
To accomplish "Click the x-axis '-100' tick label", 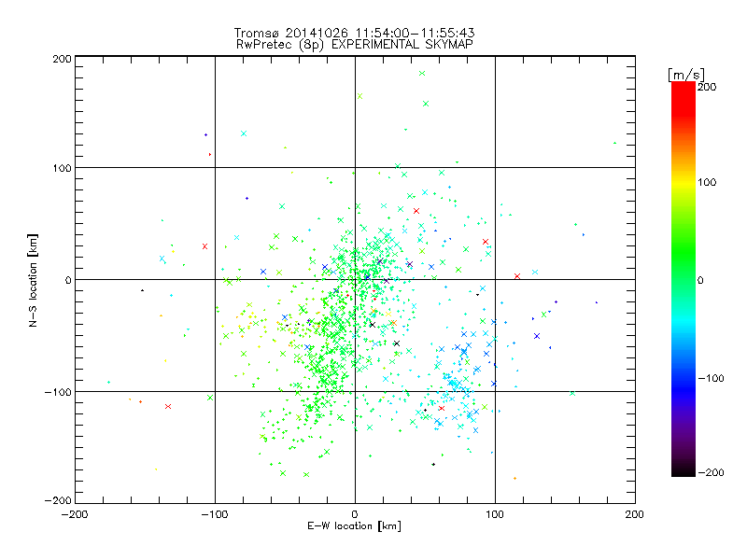I will [x=215, y=514].
